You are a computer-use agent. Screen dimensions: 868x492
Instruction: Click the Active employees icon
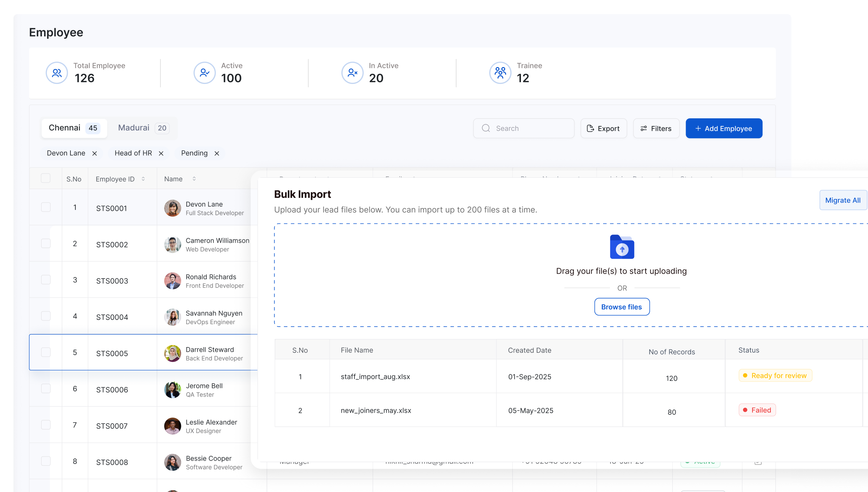[205, 73]
